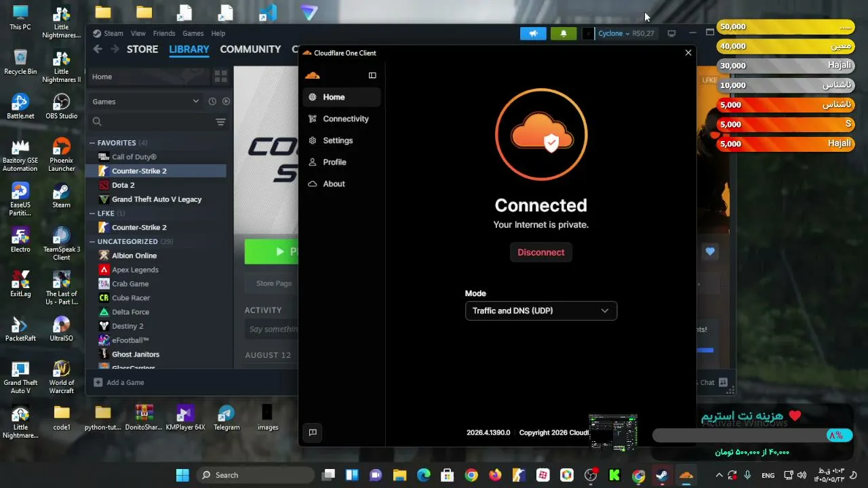868x488 pixels.
Task: Show hidden system tray icons
Action: 719,475
